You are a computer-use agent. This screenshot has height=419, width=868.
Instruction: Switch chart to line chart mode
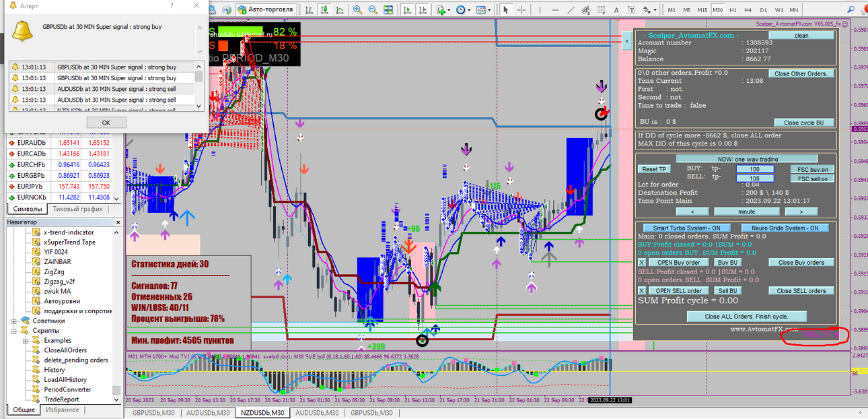point(340,10)
